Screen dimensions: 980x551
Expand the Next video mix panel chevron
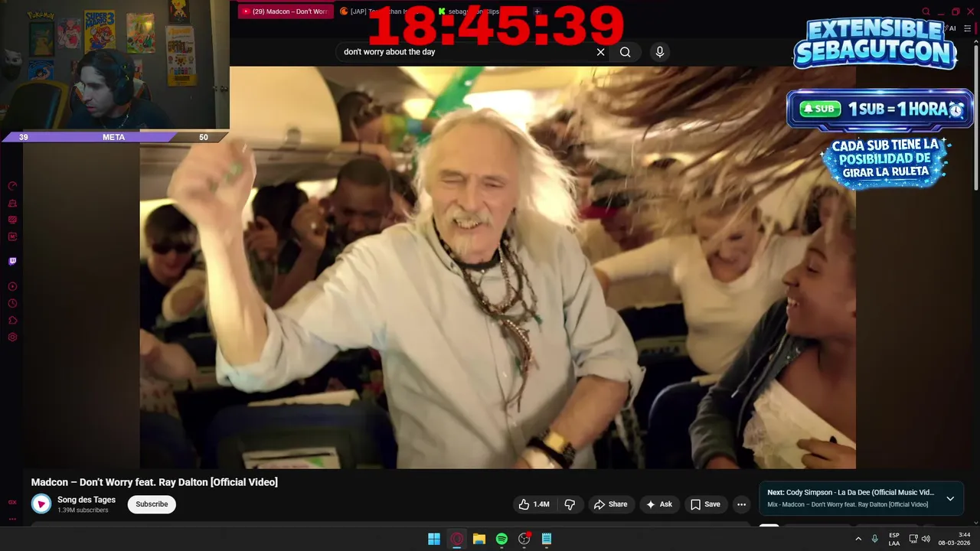[950, 498]
